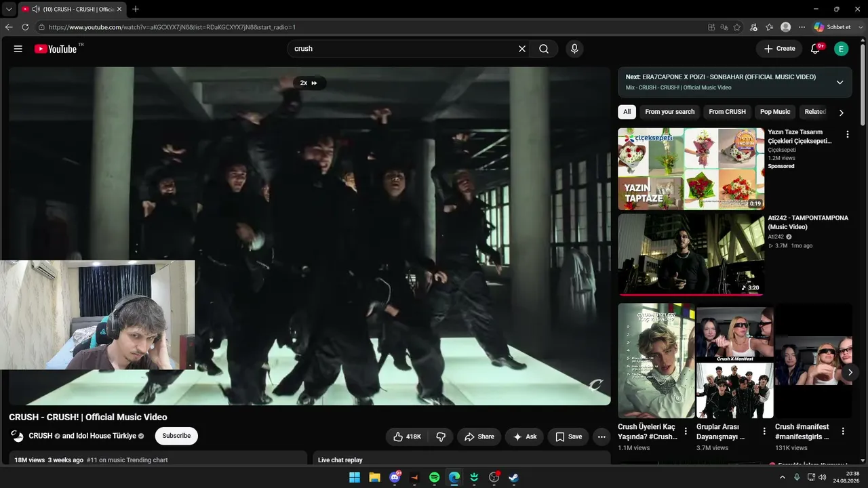Viewport: 868px width, 488px height.
Task: Expand the Copilot options chevron
Action: (861, 27)
